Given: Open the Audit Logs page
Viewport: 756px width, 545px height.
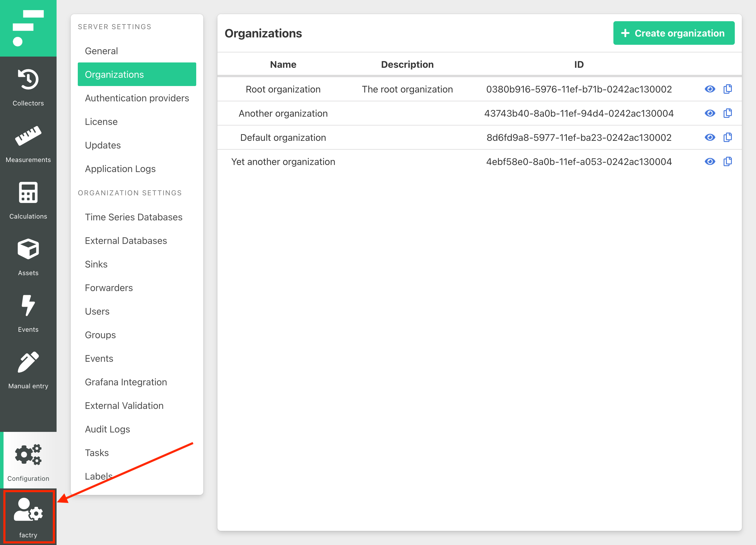Looking at the screenshot, I should [x=137, y=429].
